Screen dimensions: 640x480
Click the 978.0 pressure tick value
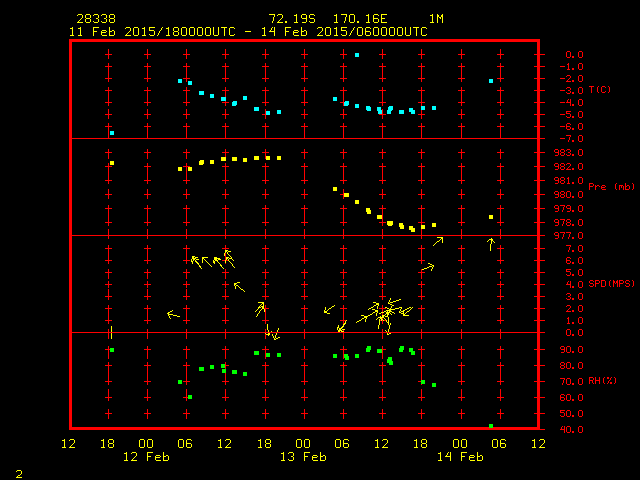click(569, 222)
